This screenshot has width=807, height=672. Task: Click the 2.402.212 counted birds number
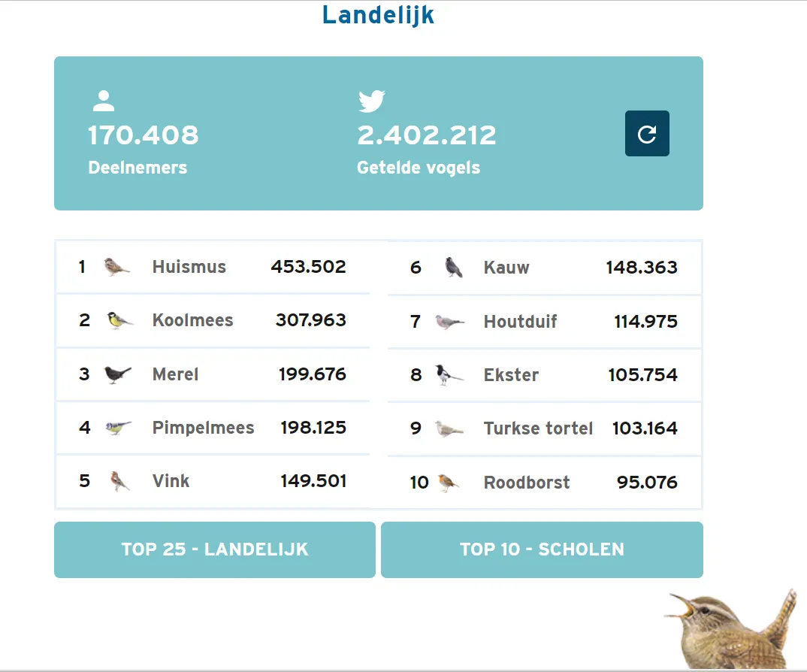pos(426,135)
